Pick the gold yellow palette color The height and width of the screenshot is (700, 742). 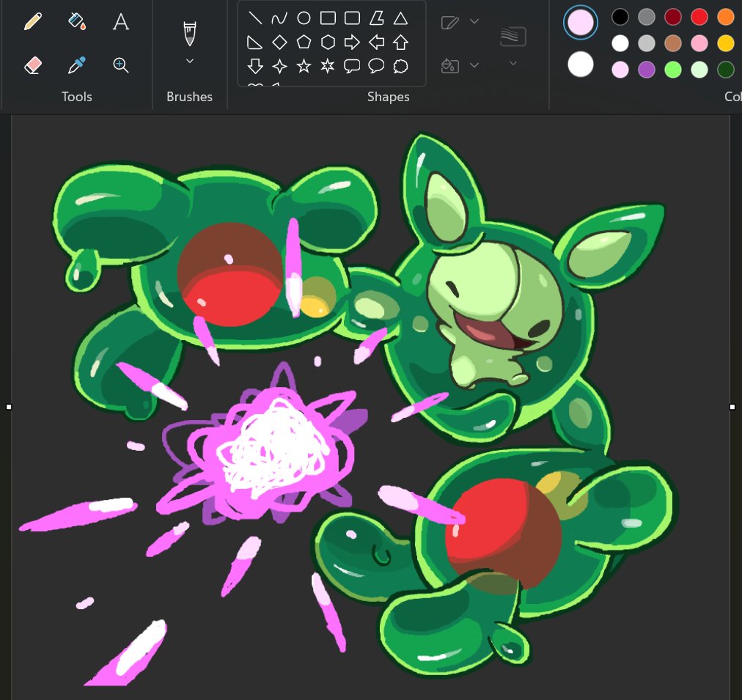[x=726, y=43]
